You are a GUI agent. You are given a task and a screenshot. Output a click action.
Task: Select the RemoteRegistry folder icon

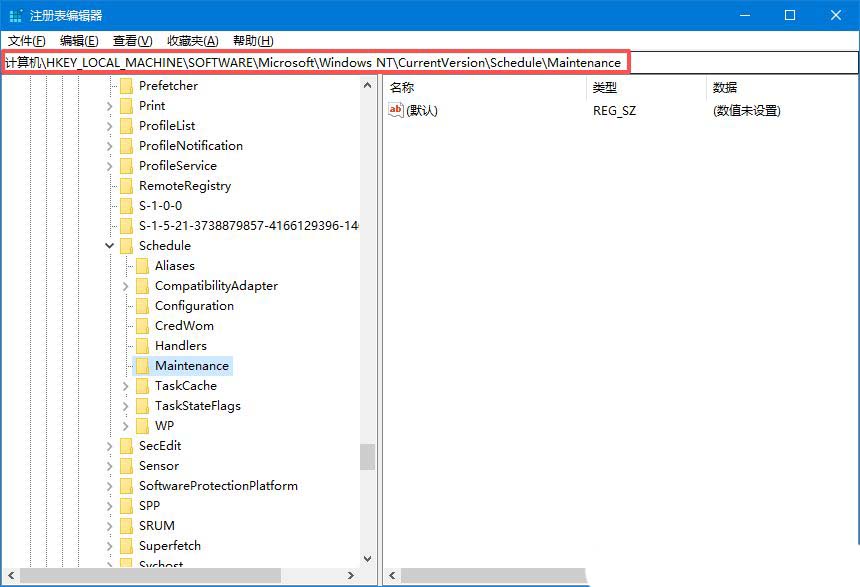(x=126, y=186)
